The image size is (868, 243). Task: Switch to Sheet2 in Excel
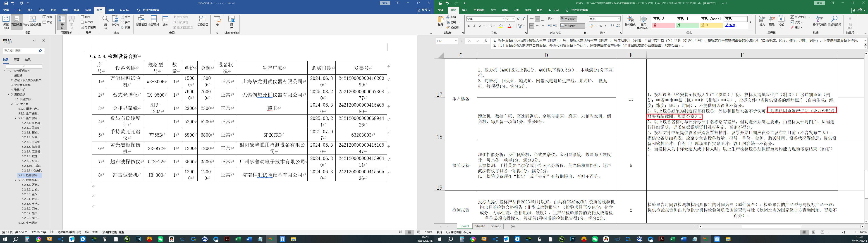pos(480,226)
